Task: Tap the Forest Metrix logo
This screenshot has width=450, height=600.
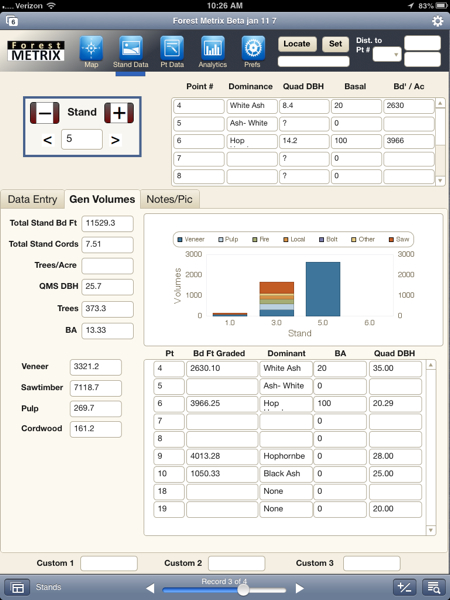Action: coord(36,51)
